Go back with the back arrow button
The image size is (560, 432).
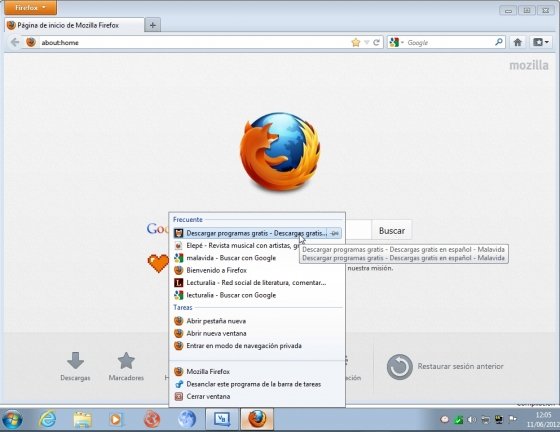(15, 42)
